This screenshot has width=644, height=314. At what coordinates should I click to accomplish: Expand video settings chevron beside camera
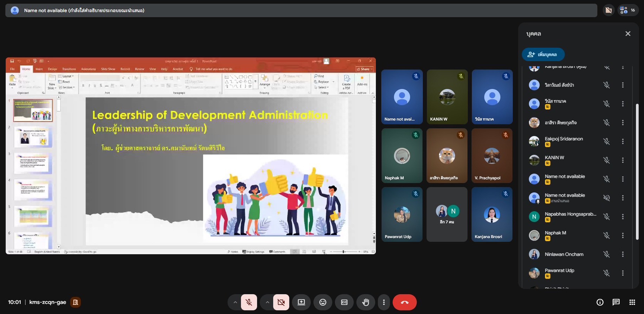click(x=267, y=302)
